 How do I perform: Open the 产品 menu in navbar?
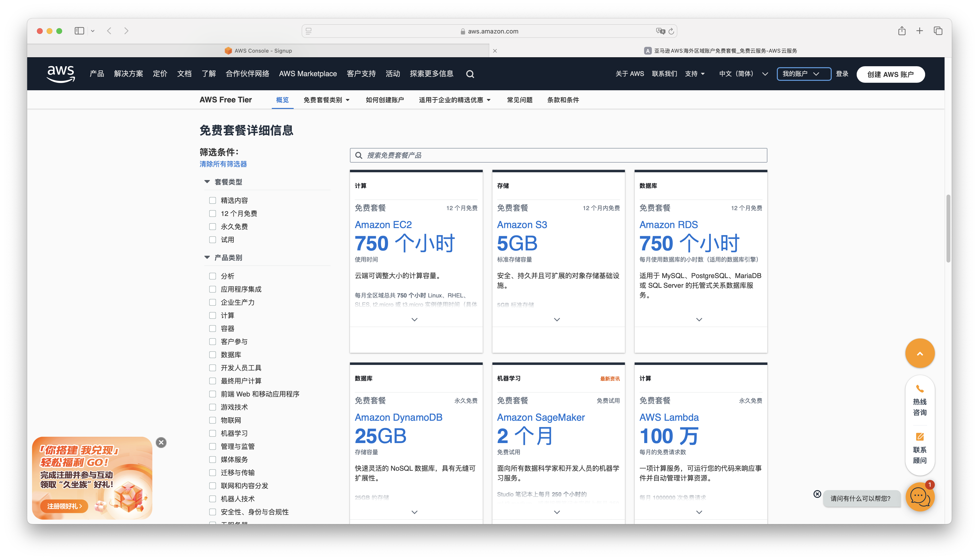tap(97, 74)
